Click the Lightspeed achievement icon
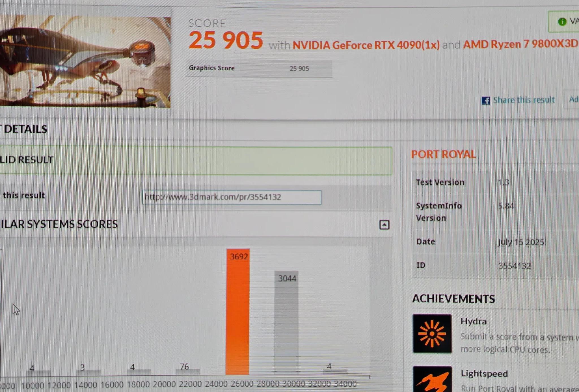 (432, 379)
